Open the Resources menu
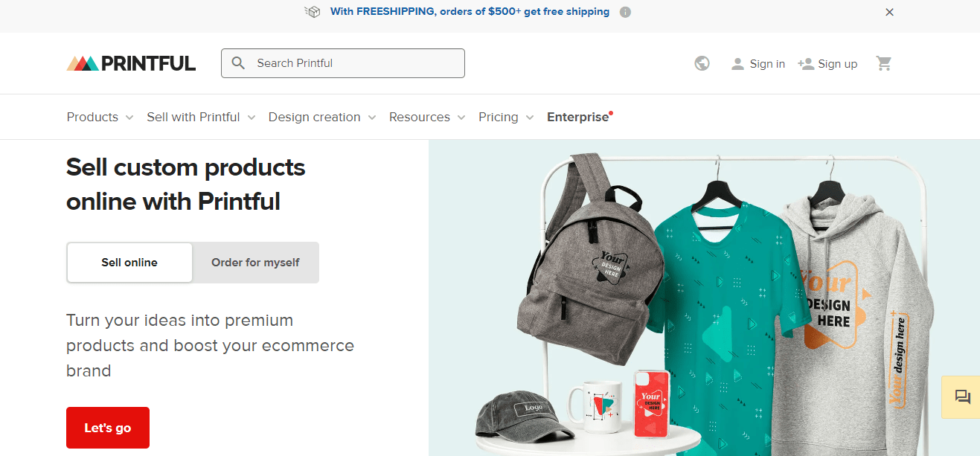The height and width of the screenshot is (456, 980). coord(426,117)
